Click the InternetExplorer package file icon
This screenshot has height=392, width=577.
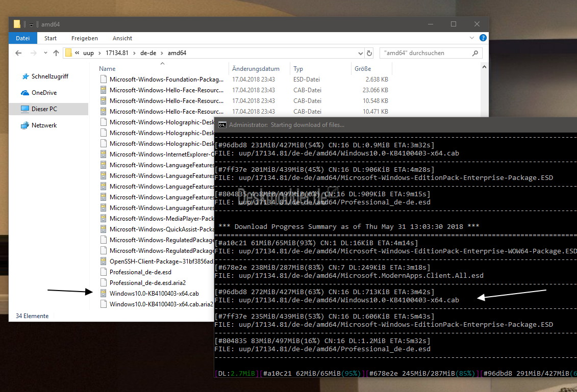tap(104, 154)
